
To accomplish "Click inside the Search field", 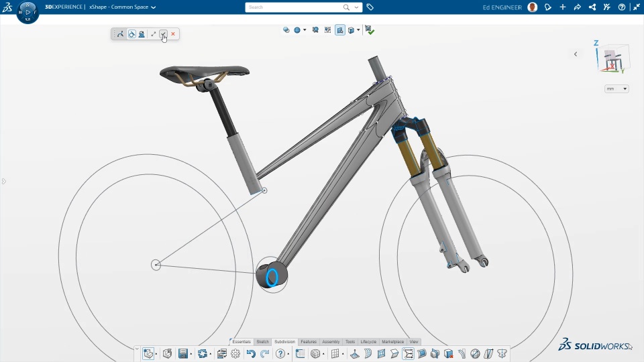I will click(x=294, y=7).
